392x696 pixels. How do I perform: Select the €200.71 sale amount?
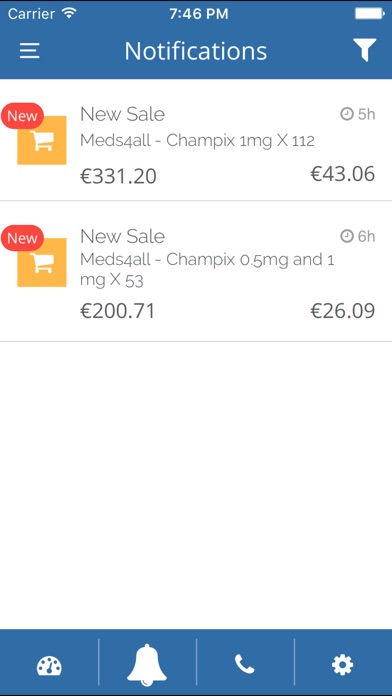pyautogui.click(x=118, y=311)
